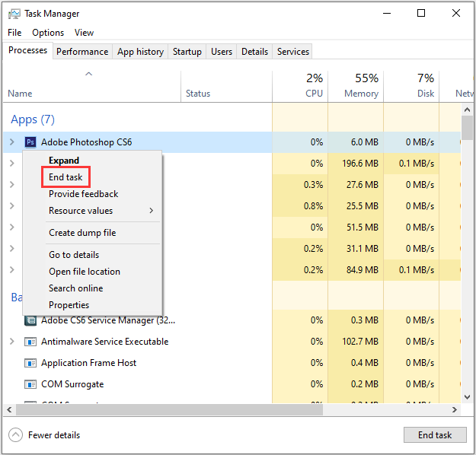Choose Open file location
Image resolution: width=476 pixels, height=455 pixels.
(x=85, y=271)
